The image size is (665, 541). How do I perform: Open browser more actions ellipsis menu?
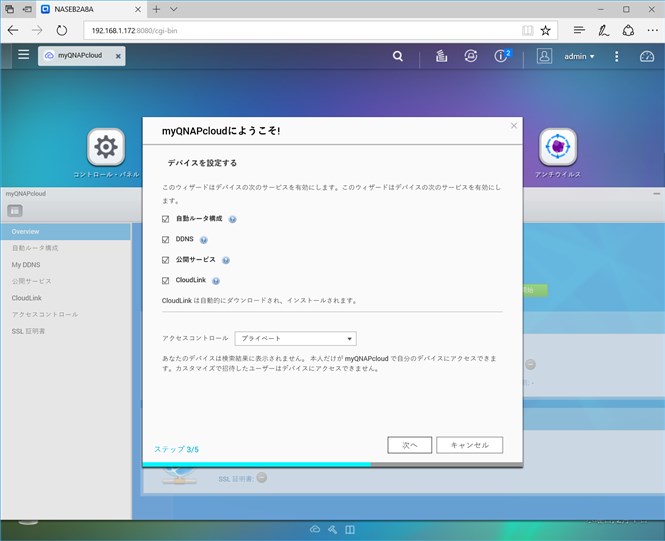pyautogui.click(x=653, y=31)
